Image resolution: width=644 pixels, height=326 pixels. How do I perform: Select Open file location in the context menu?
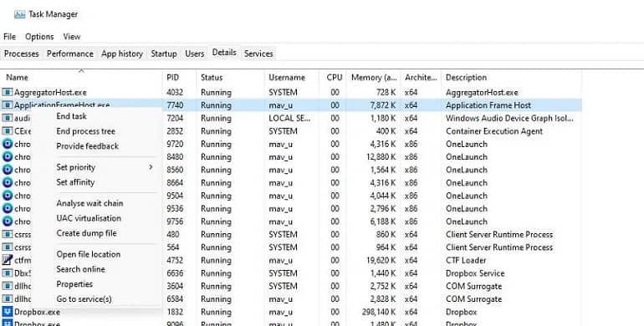pyautogui.click(x=89, y=255)
